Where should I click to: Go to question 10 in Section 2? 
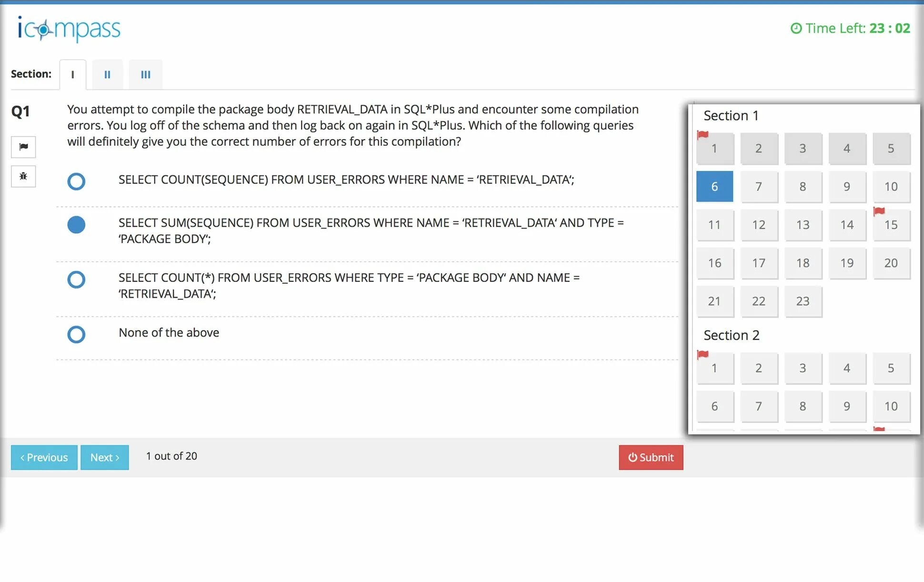891,406
